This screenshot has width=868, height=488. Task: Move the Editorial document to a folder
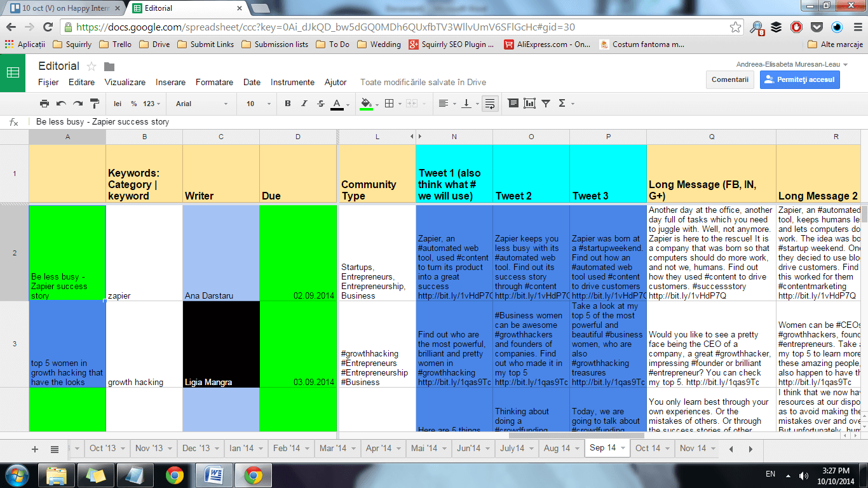click(x=109, y=67)
